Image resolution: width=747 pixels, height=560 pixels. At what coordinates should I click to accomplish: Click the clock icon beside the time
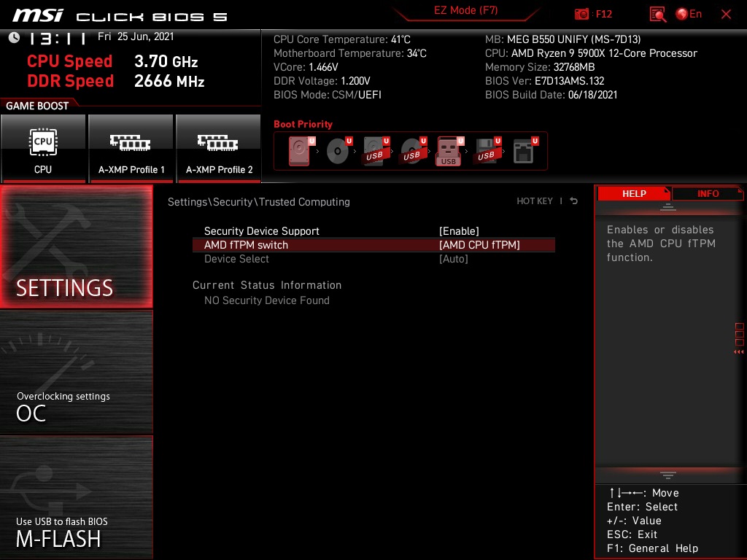pos(15,37)
